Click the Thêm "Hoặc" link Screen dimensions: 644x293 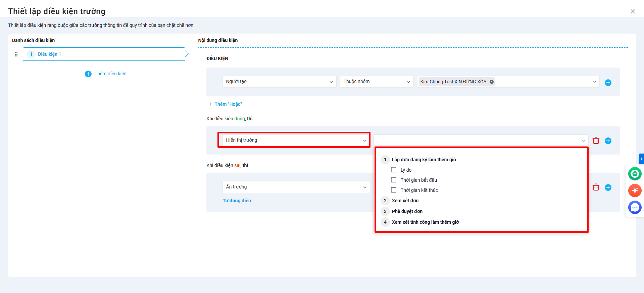point(228,104)
